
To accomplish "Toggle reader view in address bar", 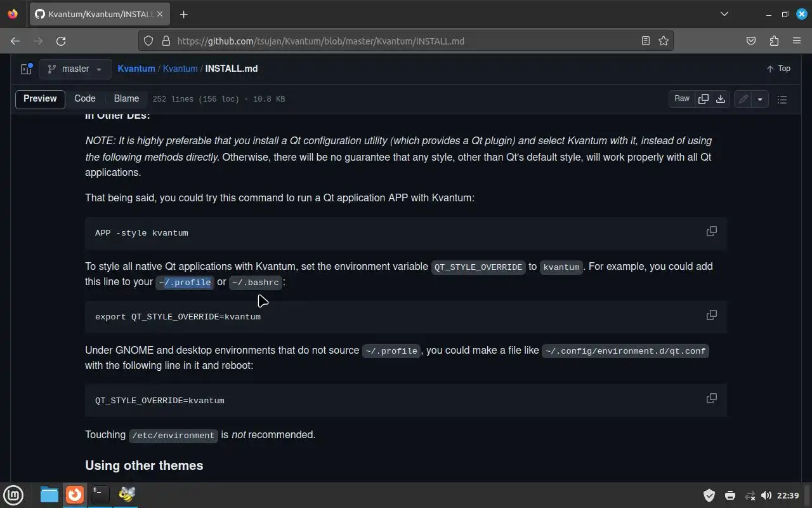I will pyautogui.click(x=646, y=41).
